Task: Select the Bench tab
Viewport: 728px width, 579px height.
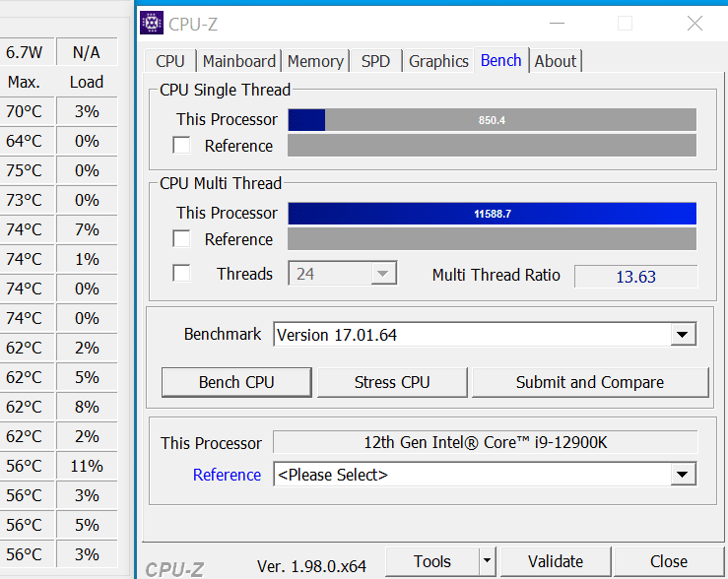Action: [501, 60]
